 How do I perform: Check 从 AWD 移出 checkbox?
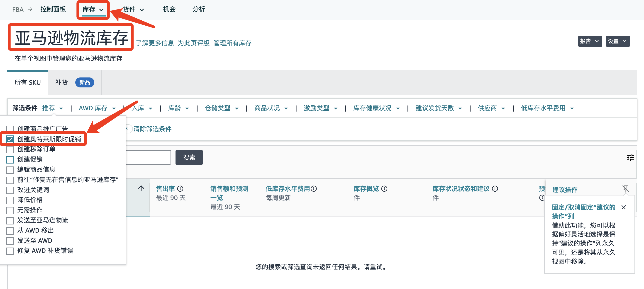(x=10, y=231)
